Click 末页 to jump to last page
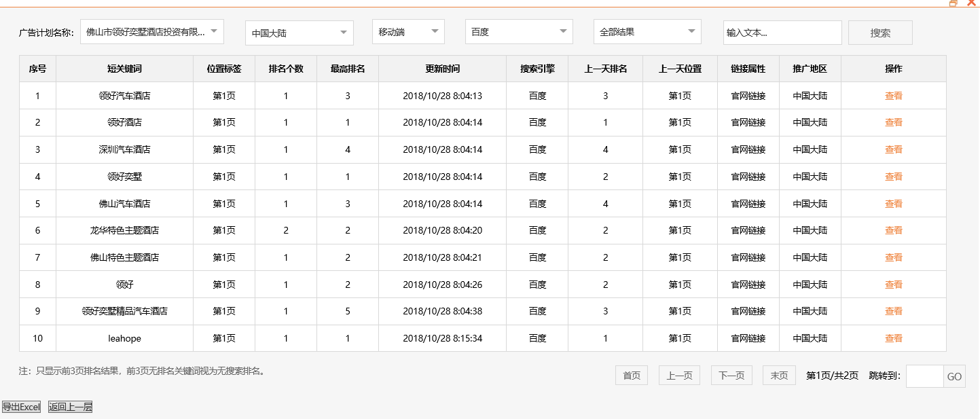Screen dimensions: 980x419 coord(778,374)
